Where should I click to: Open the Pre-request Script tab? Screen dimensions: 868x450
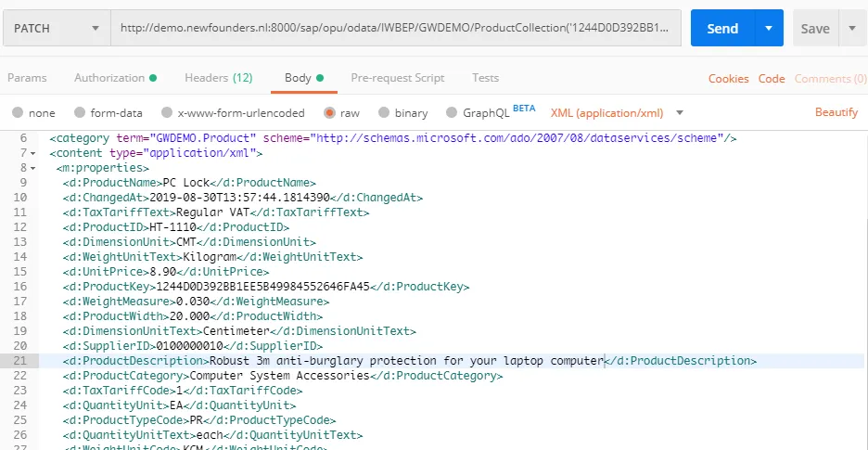(397, 78)
